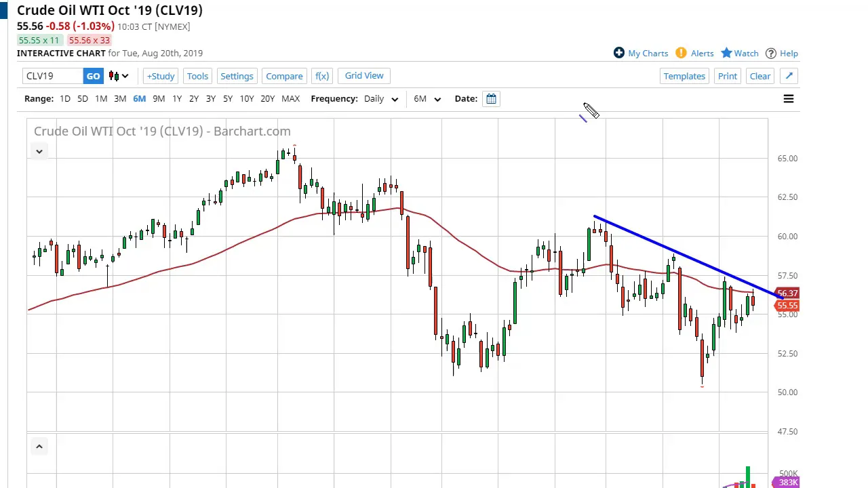This screenshot has width=868, height=488.
Task: Select the 1D range
Action: (65, 99)
